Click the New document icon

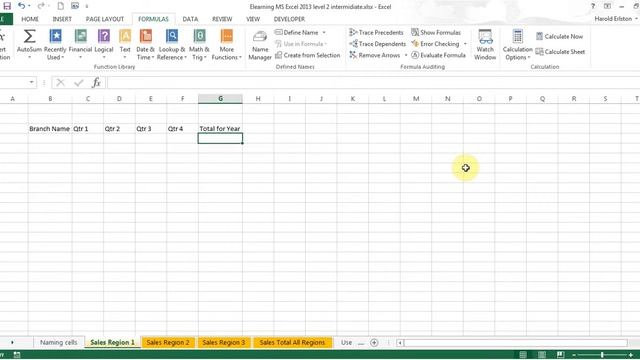tap(60, 6)
